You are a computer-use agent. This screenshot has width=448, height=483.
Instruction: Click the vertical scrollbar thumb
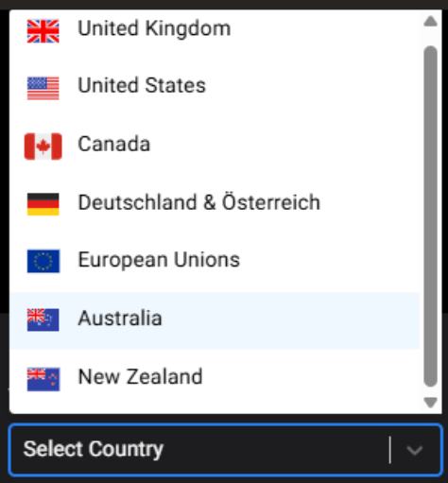pos(430,216)
